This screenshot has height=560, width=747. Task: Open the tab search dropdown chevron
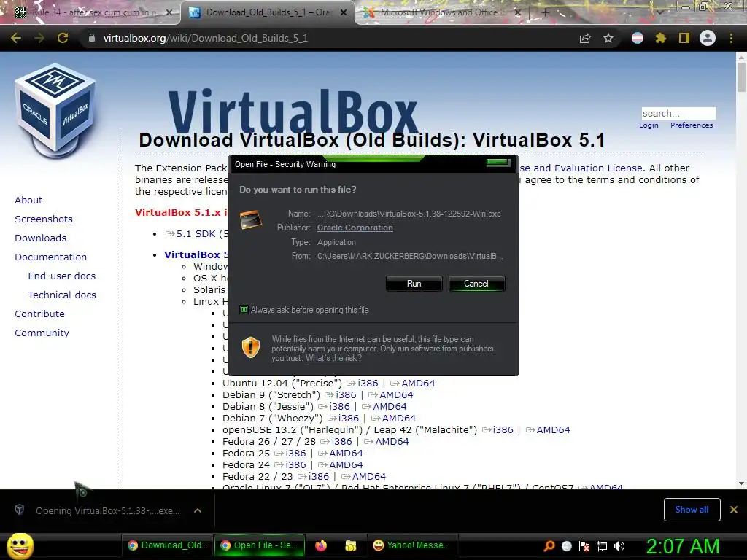click(x=660, y=12)
